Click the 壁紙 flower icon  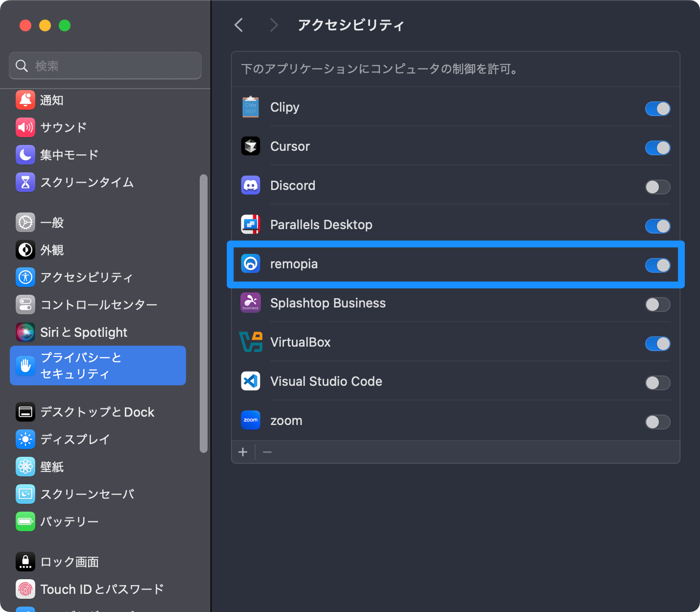click(x=25, y=467)
